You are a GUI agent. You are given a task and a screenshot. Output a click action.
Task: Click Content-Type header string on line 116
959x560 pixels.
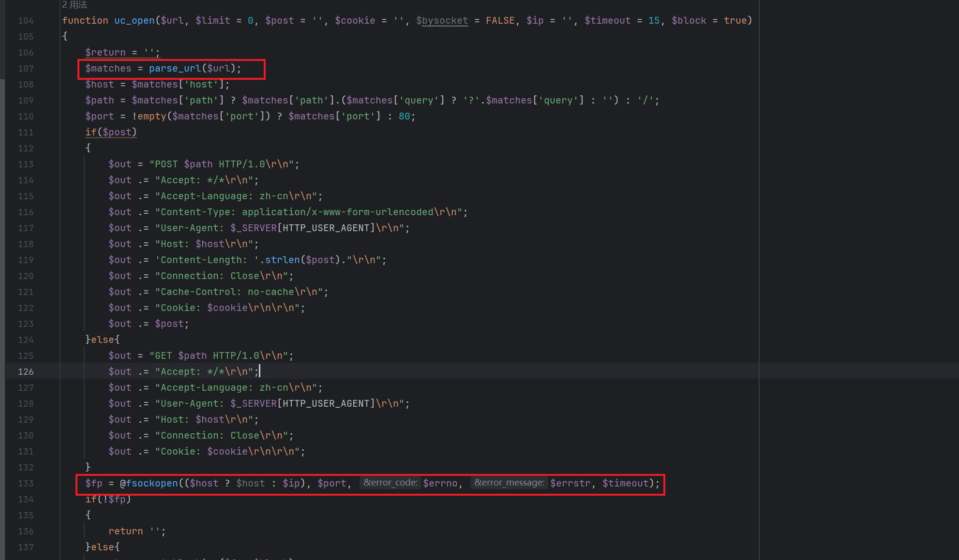point(309,212)
